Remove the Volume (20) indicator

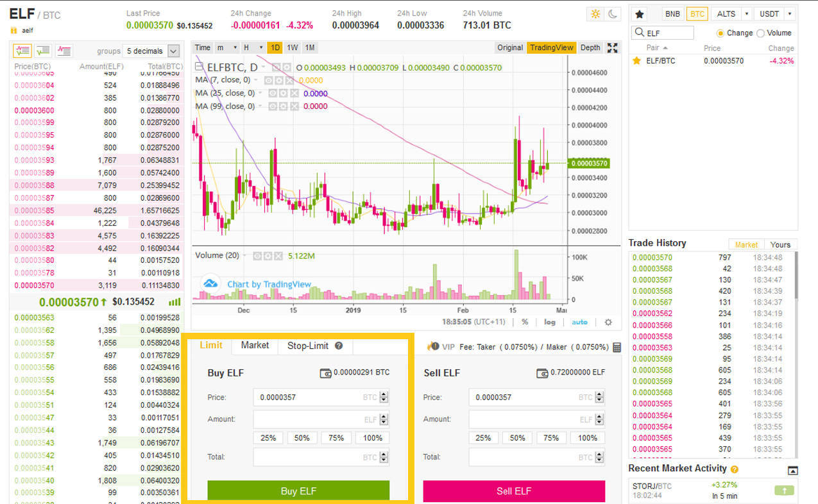tap(278, 255)
